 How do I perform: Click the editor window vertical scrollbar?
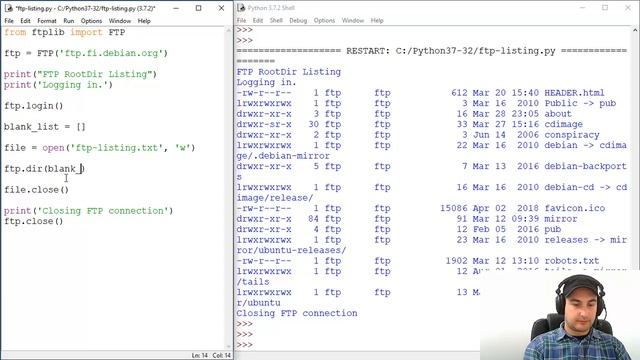coord(229,188)
